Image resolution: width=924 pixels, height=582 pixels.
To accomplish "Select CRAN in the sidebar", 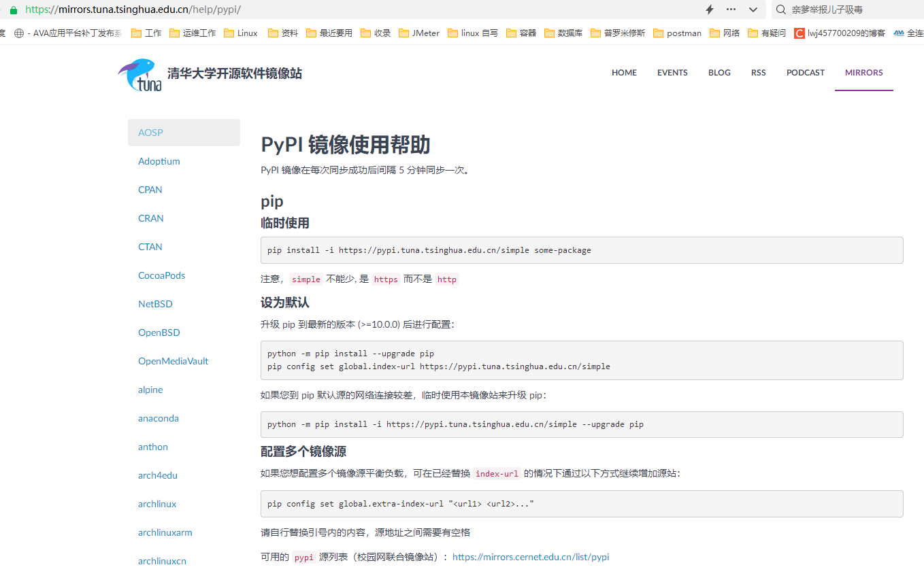I will pos(151,218).
